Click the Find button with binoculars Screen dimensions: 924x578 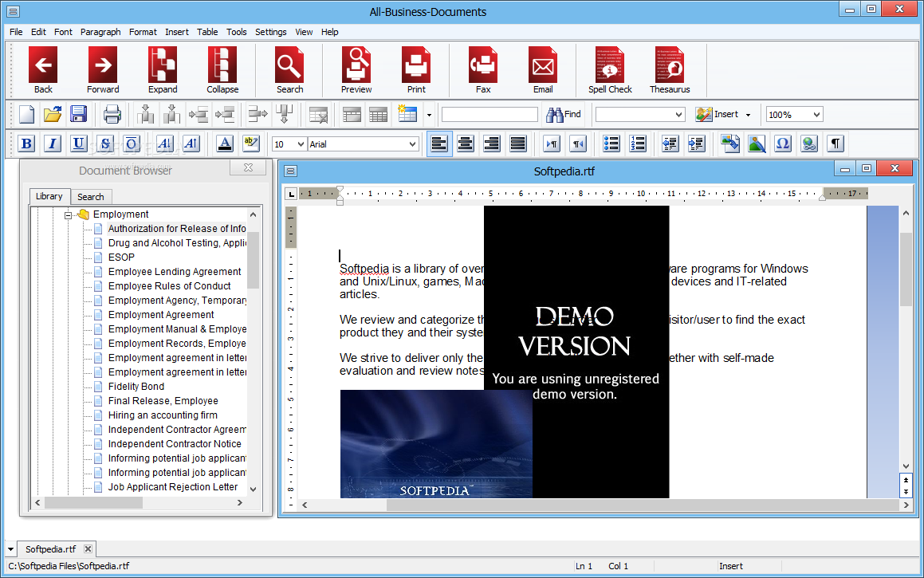tap(564, 114)
